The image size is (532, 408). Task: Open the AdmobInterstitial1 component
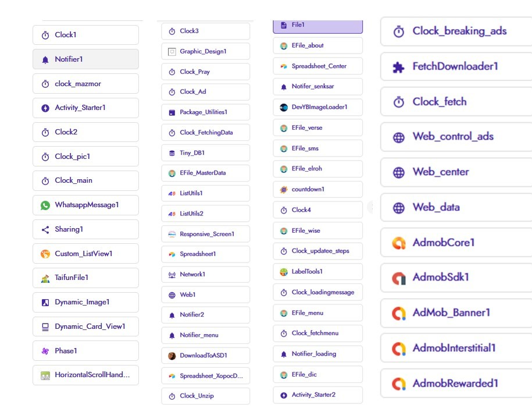(456, 348)
